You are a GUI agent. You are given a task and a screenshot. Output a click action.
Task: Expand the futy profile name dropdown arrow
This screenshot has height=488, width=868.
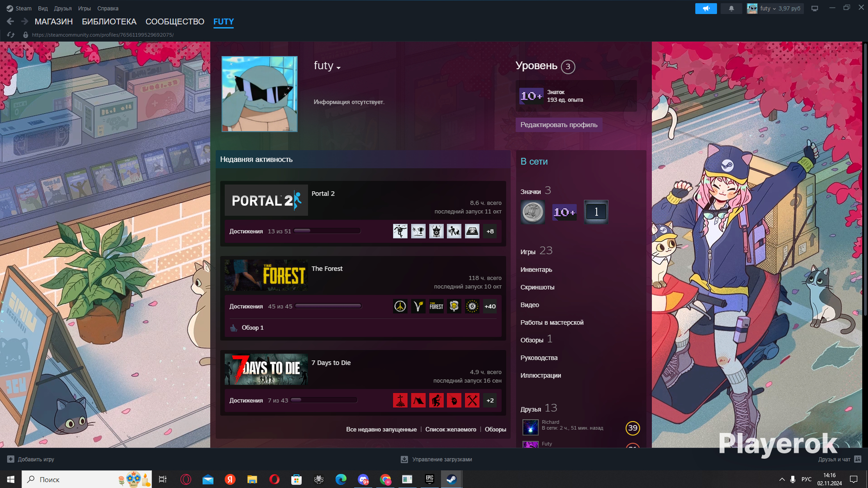[x=338, y=67]
